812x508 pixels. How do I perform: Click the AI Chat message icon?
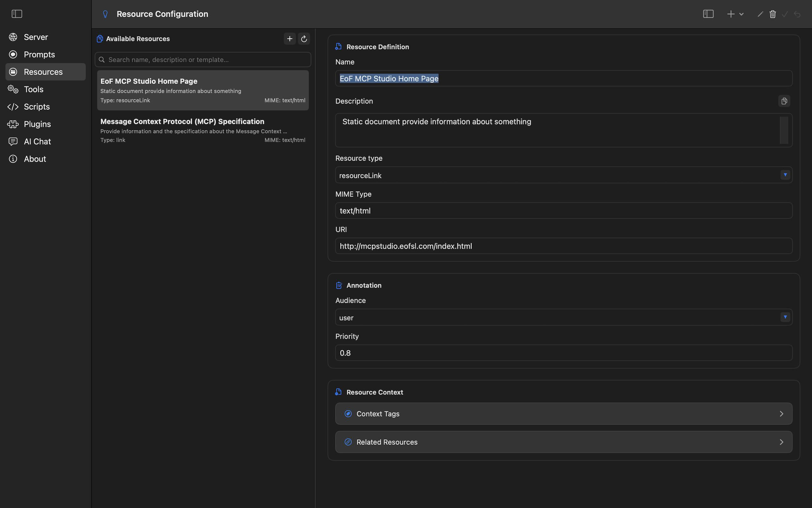(x=13, y=142)
